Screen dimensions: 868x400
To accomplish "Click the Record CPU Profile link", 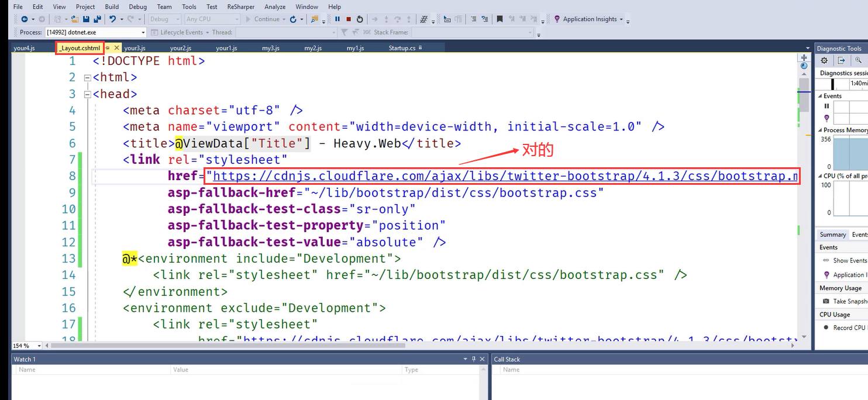I will point(850,327).
